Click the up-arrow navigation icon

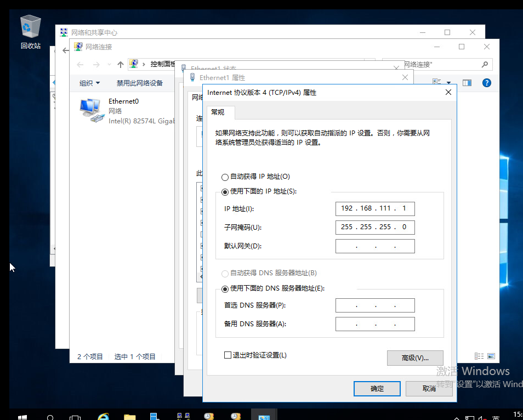click(x=121, y=64)
